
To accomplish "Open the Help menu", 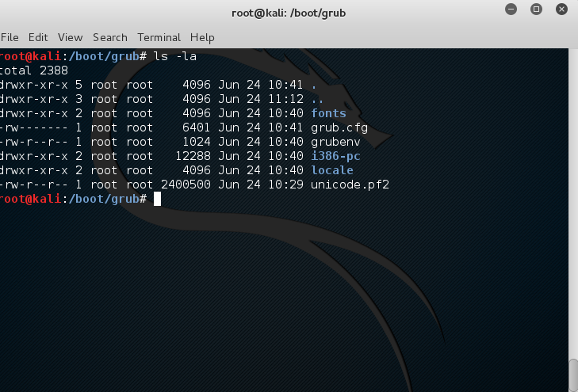I will (202, 37).
